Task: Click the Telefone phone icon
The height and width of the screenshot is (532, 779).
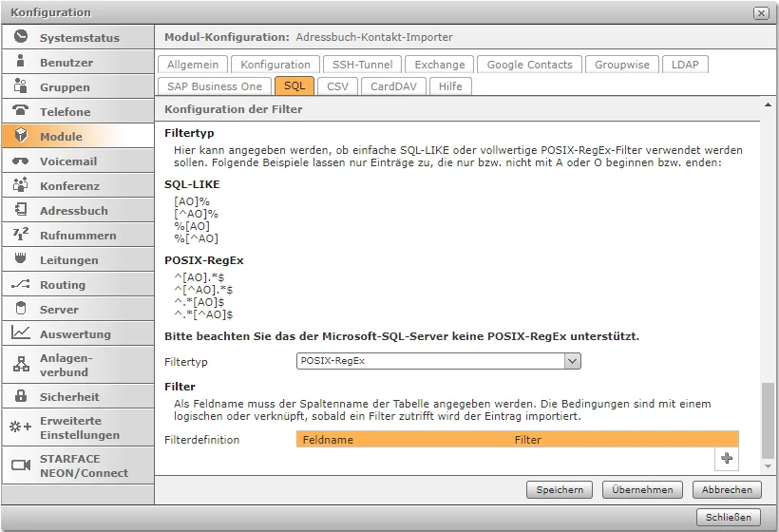Action: pos(21,111)
